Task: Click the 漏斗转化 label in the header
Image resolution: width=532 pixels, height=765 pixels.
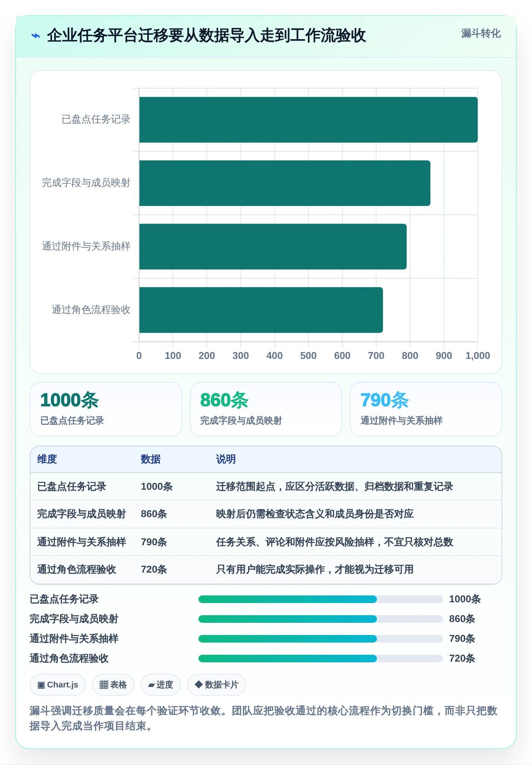Action: [481, 33]
